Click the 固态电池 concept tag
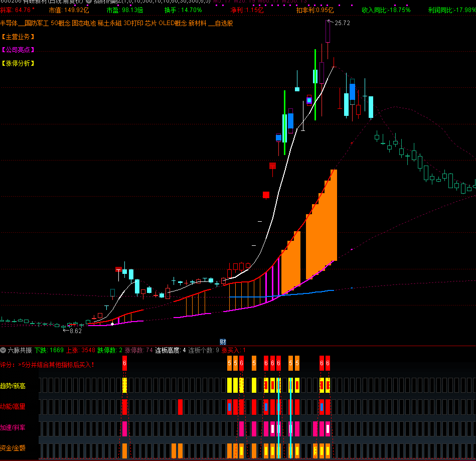Viewport: 476px width, 461px height. point(84,23)
